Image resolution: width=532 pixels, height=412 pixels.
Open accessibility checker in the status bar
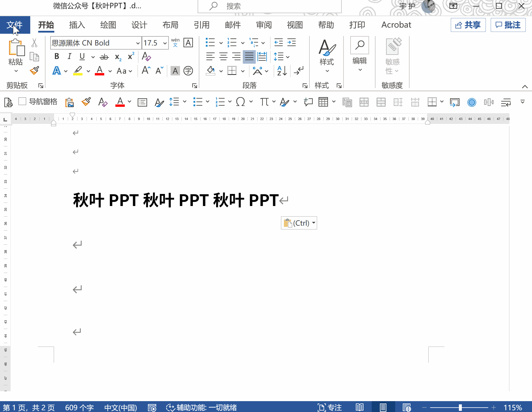tap(201, 408)
